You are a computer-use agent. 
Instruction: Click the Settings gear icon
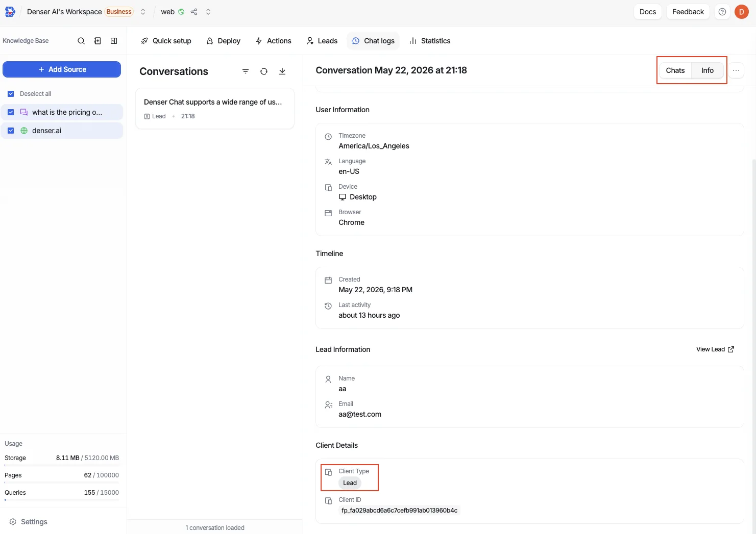pyautogui.click(x=13, y=522)
